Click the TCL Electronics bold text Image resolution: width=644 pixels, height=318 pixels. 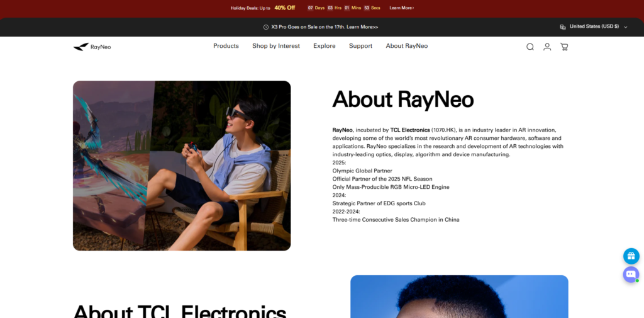coord(410,130)
